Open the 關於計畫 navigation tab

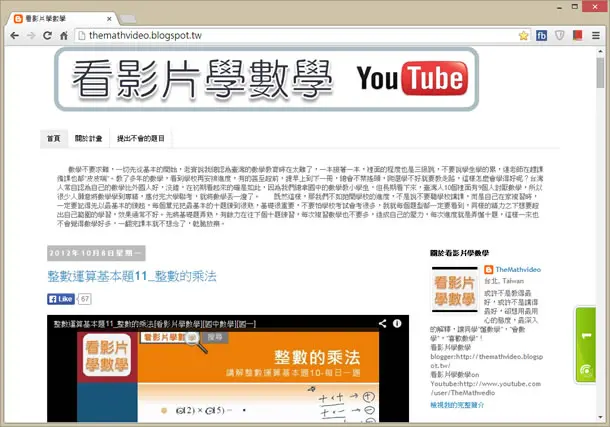click(88, 138)
